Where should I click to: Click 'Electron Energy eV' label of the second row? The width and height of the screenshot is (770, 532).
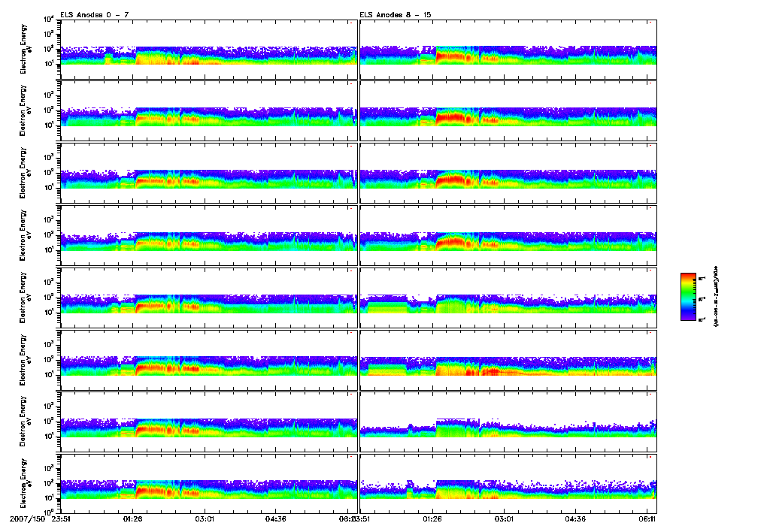click(26, 111)
